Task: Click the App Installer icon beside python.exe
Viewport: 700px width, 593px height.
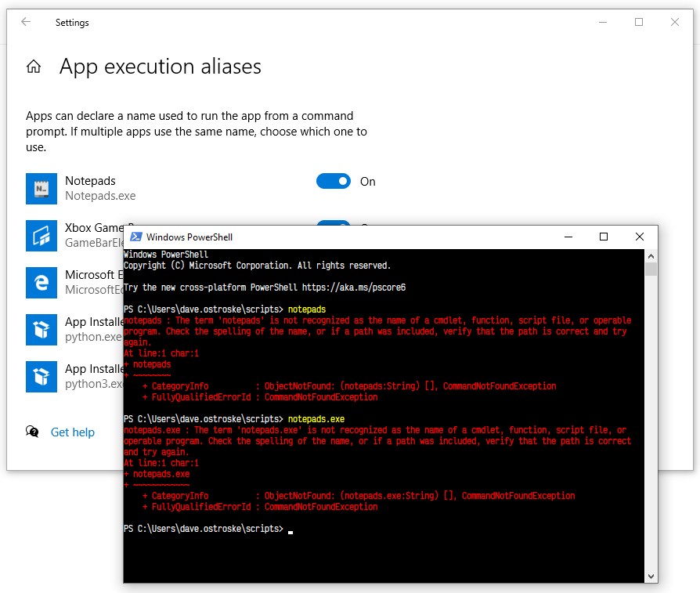Action: tap(41, 330)
